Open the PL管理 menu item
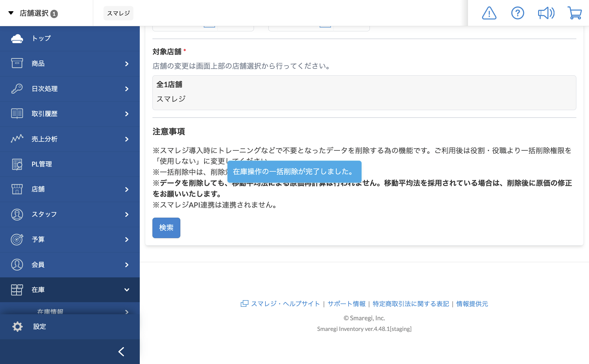This screenshot has width=589, height=364. [x=42, y=164]
